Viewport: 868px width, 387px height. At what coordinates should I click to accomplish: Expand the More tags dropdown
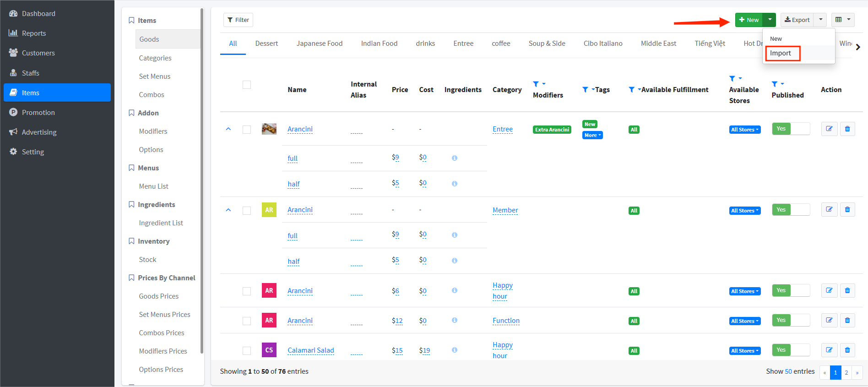(592, 135)
